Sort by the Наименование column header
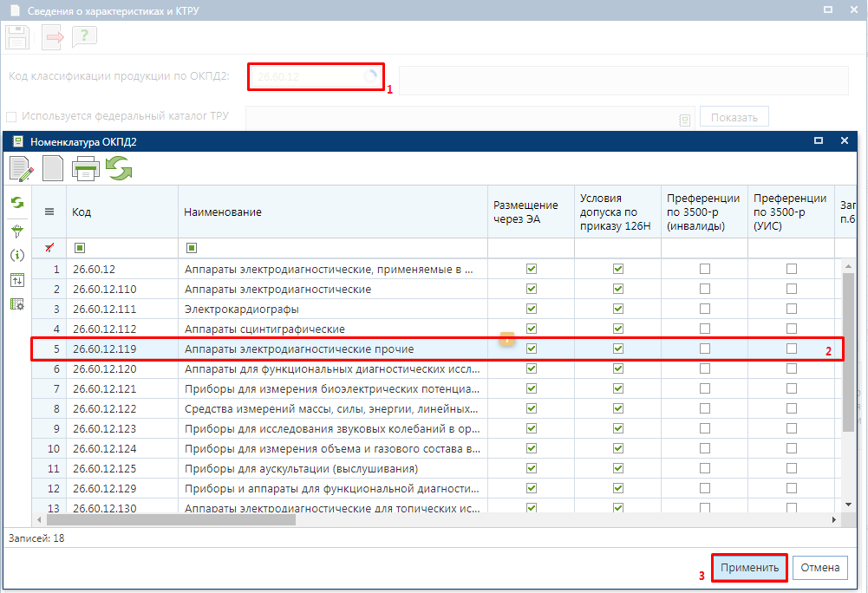868x593 pixels. tap(223, 212)
